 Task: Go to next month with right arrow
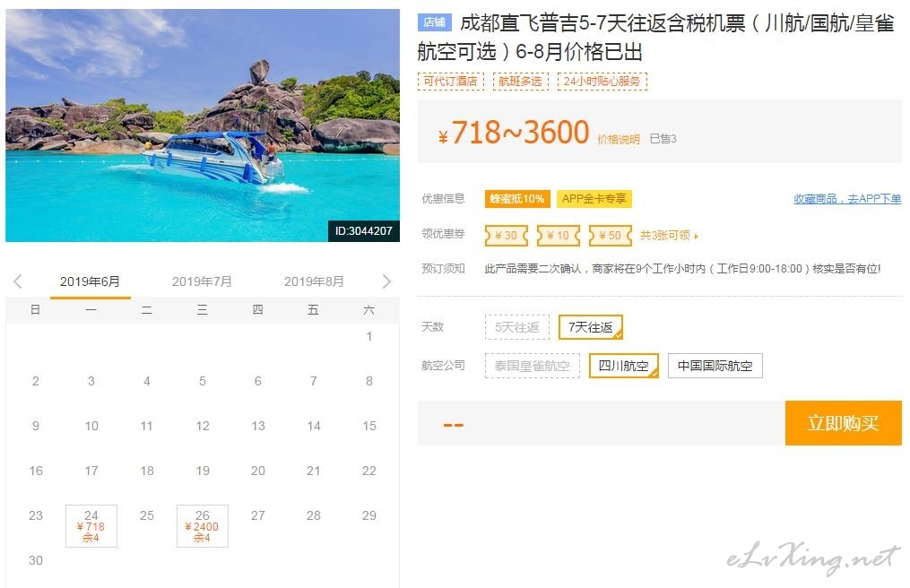[x=386, y=281]
